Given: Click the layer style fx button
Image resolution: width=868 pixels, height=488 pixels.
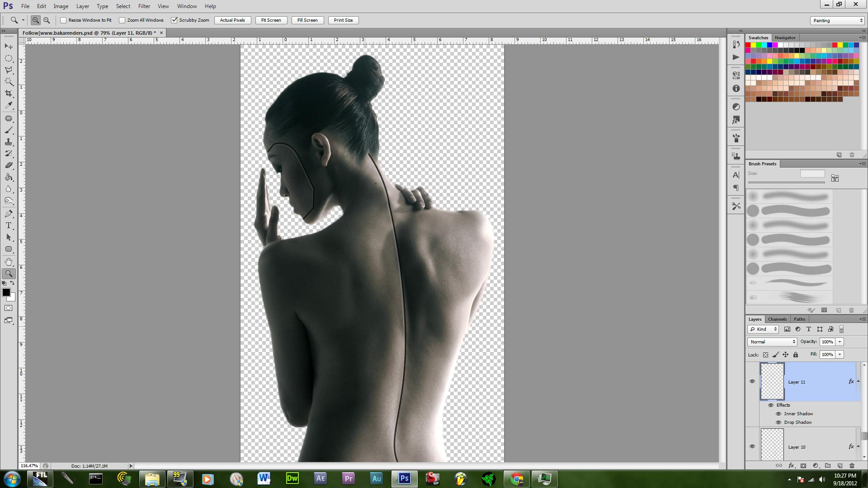Looking at the screenshot, I should coord(791,465).
